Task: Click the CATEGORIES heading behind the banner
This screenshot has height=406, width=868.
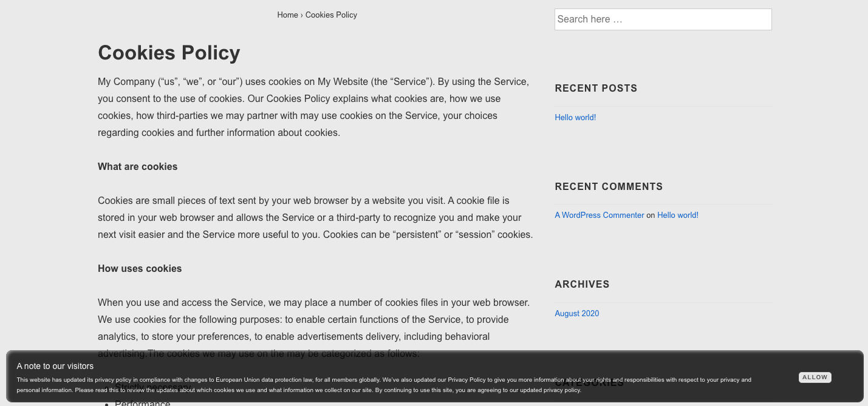Action: [x=589, y=382]
